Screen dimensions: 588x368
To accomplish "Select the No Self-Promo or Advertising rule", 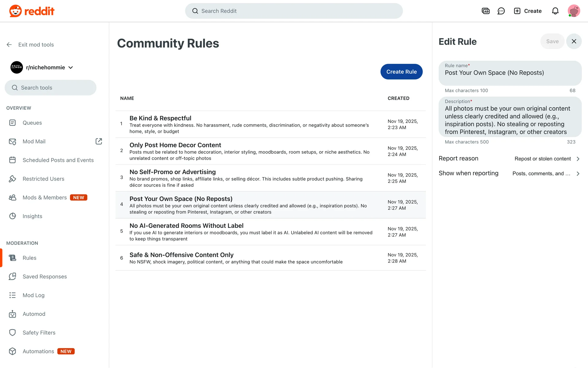I will click(x=172, y=172).
